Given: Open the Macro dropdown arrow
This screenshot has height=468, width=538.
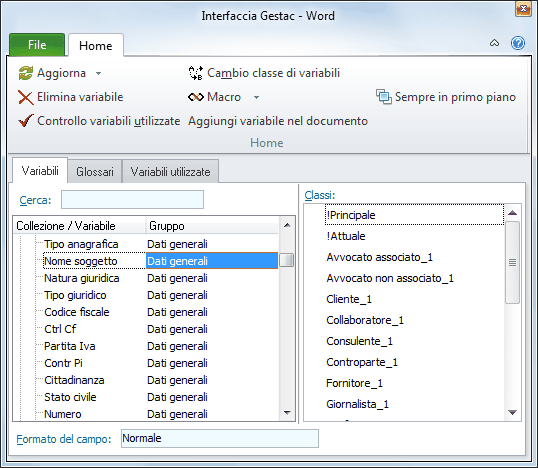Looking at the screenshot, I should [256, 97].
